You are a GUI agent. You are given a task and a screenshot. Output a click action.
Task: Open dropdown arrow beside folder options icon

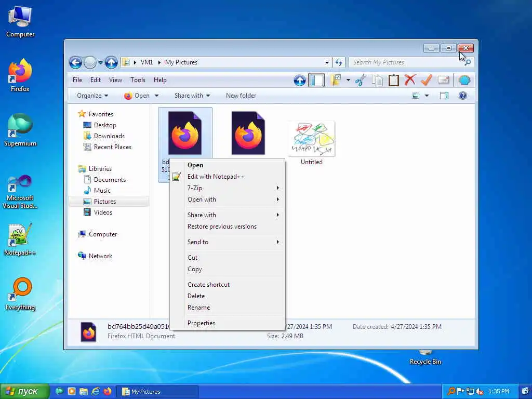(348, 81)
